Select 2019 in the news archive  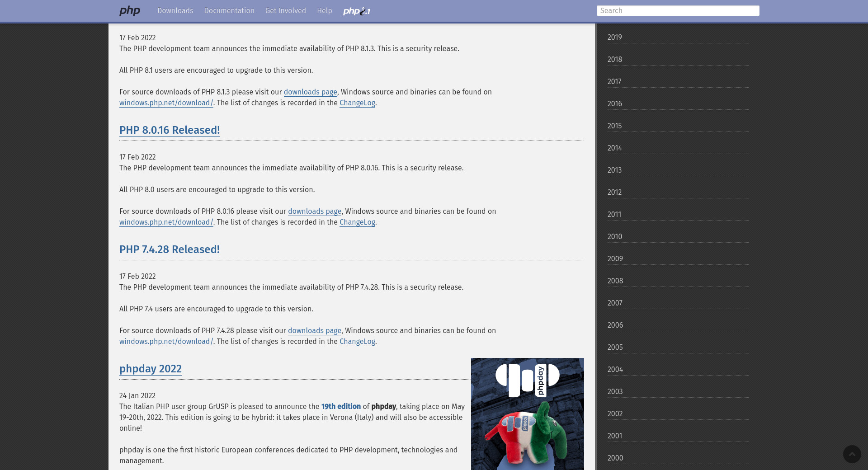[x=614, y=38]
